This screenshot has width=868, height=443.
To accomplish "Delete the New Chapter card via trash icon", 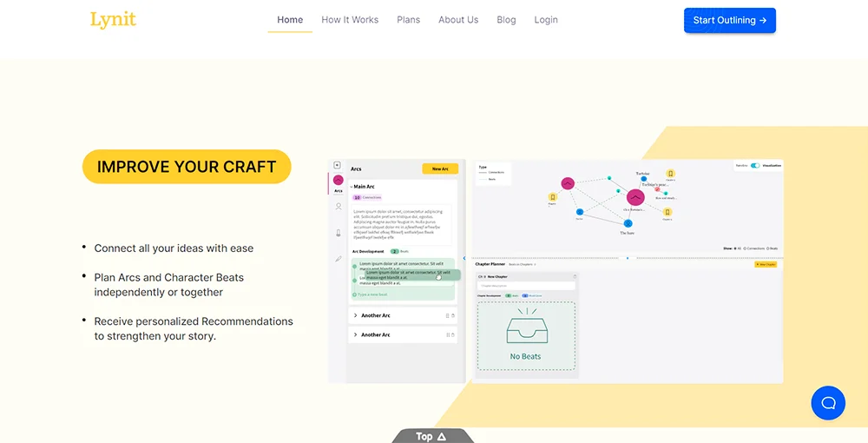I will [x=575, y=276].
